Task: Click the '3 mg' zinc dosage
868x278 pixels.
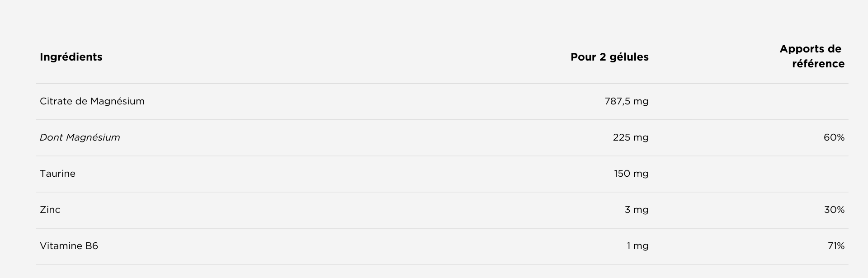Action: point(636,210)
